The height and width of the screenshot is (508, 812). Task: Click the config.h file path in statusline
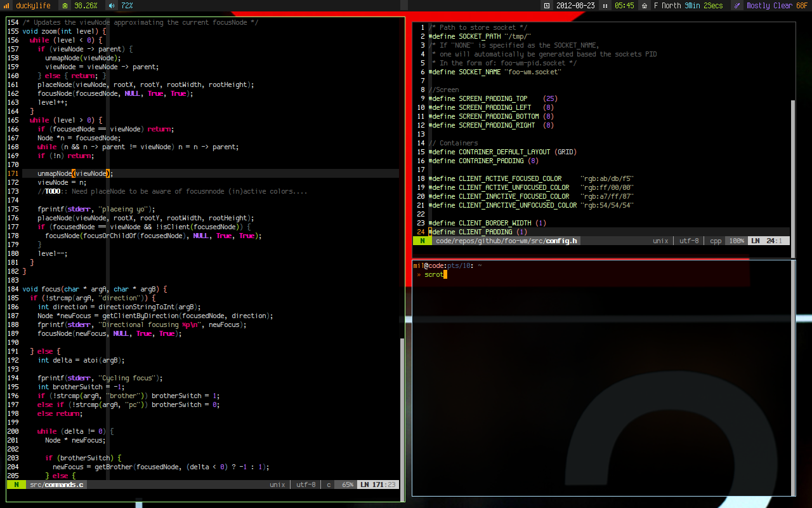pos(506,241)
